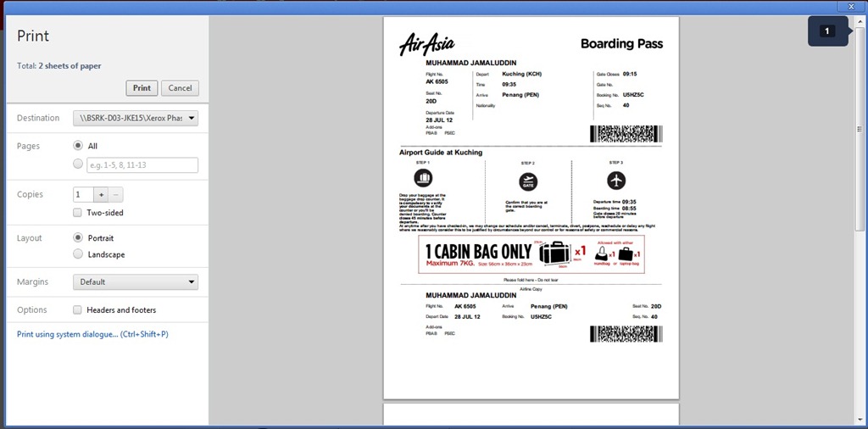Click 'Total: 2 sheets of paper' text
Image resolution: width=868 pixels, height=429 pixels.
59,66
